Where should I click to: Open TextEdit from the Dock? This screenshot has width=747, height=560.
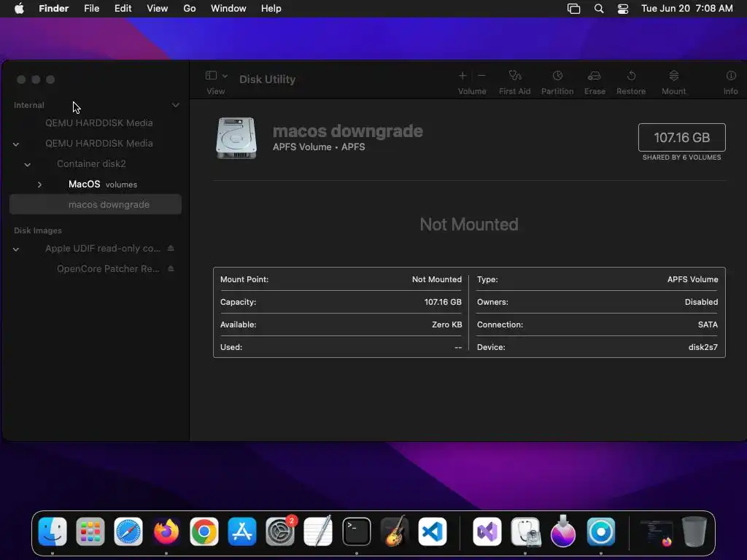(318, 532)
